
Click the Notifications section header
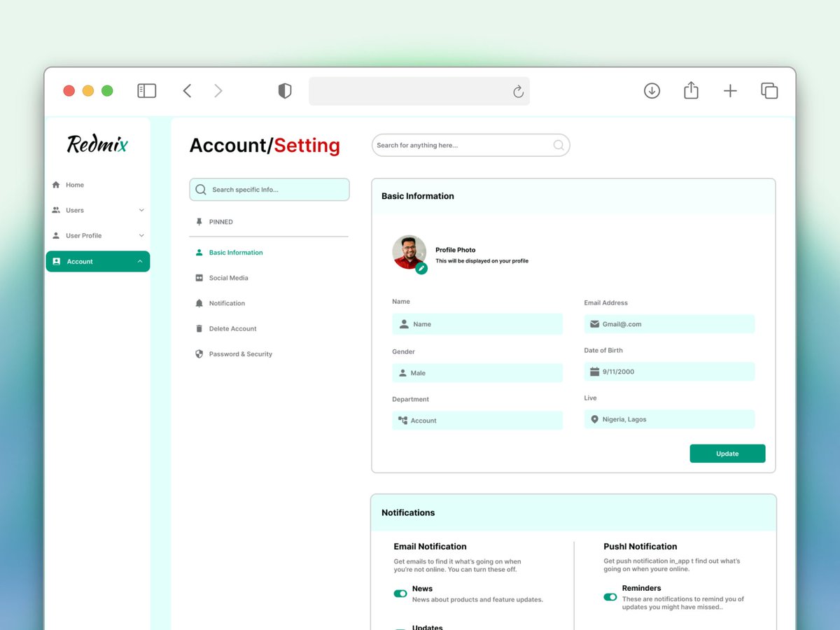[573, 513]
